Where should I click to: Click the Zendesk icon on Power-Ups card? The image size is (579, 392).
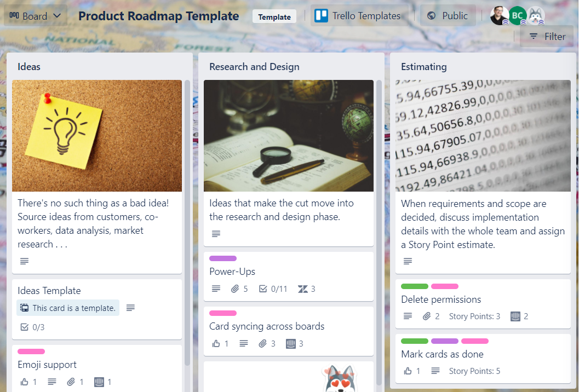[302, 289]
